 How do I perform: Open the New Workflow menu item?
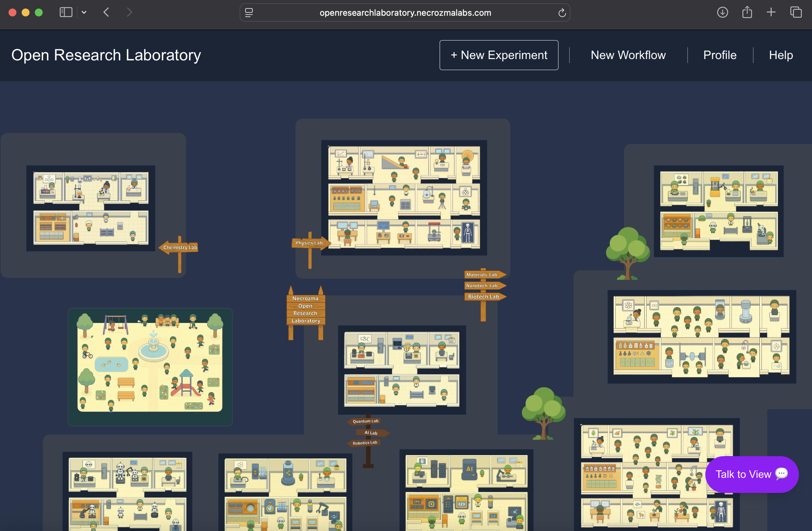coord(628,55)
